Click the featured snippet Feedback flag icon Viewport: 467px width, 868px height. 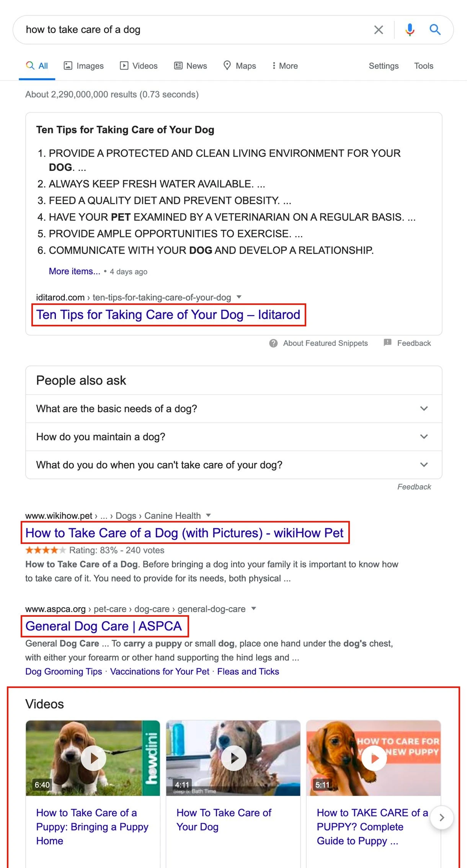[x=387, y=342]
